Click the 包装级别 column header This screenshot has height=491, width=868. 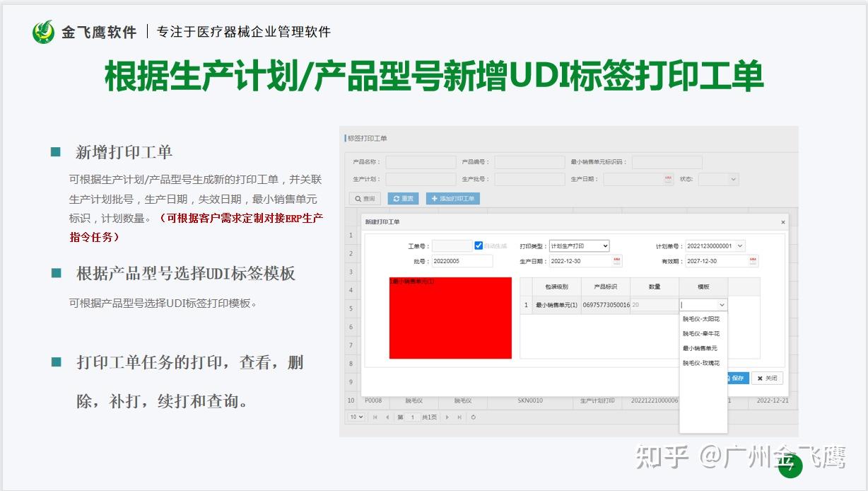click(556, 287)
